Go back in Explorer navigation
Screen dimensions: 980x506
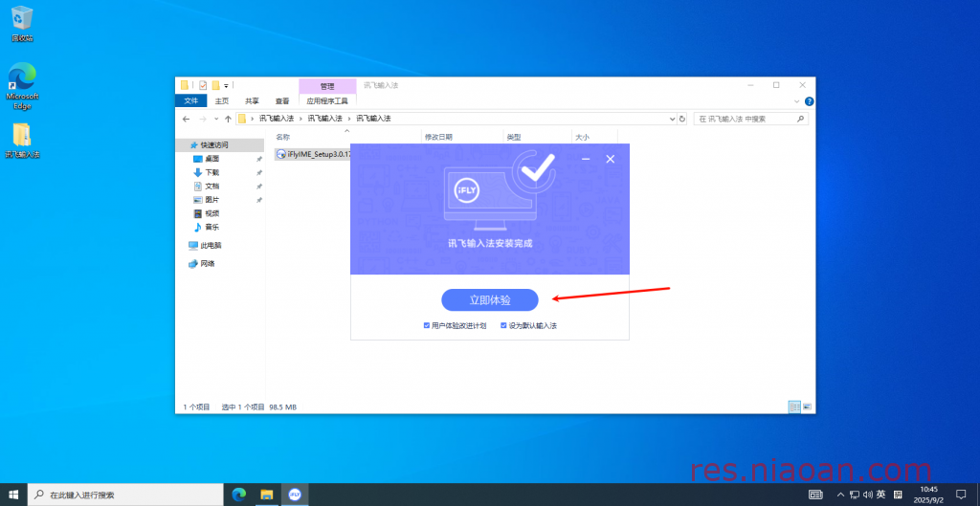[186, 119]
